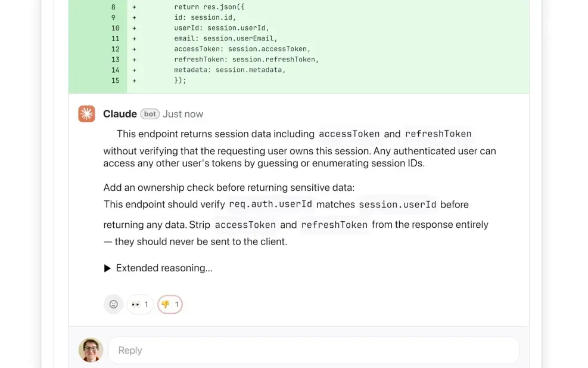Image resolution: width=588 pixels, height=368 pixels.
Task: Click the bot badge beside Claude's name
Action: [x=150, y=114]
